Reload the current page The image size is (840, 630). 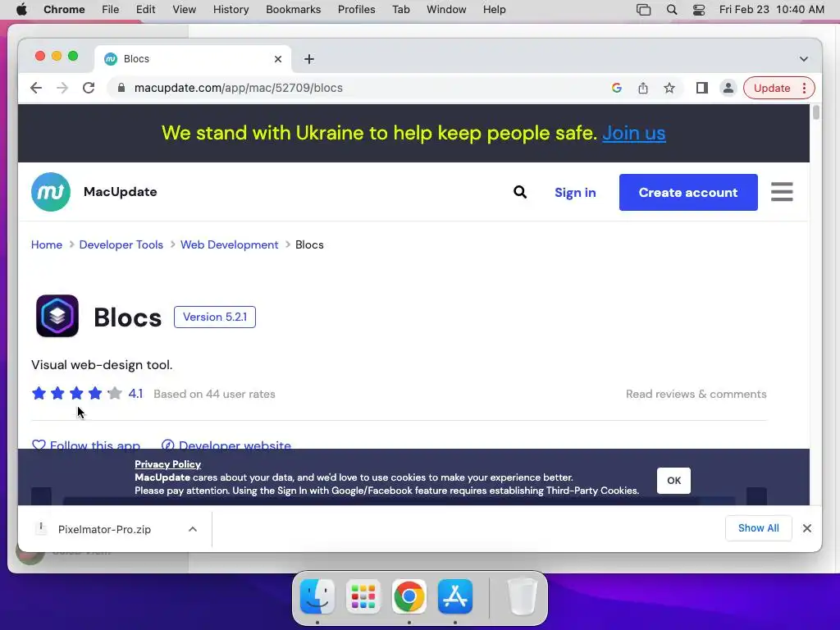tap(89, 88)
